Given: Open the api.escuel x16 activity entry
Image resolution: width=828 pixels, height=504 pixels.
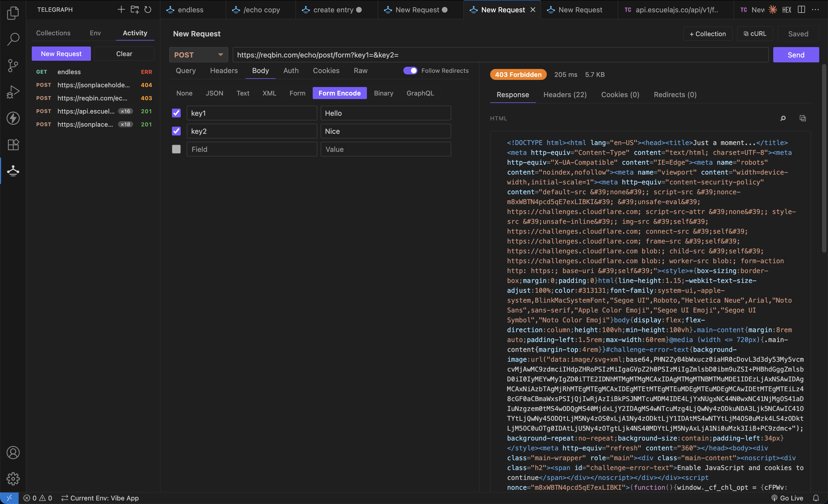Looking at the screenshot, I should pos(94,111).
